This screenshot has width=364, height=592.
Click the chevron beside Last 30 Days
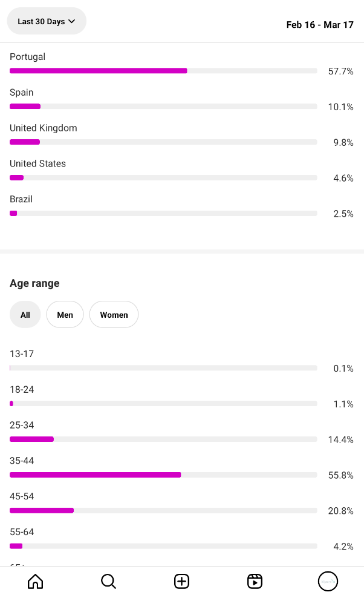[72, 22]
